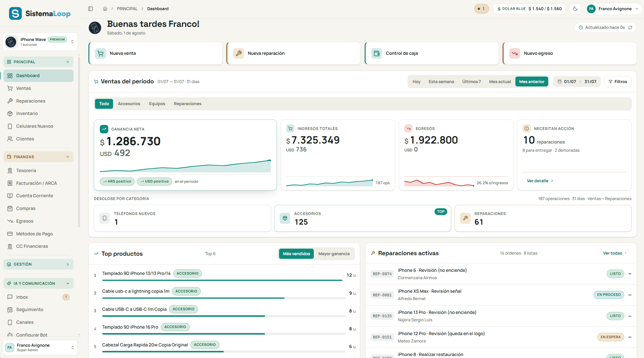Open CC Financieras in sidebar
The width and height of the screenshot is (644, 358).
click(x=38, y=246)
